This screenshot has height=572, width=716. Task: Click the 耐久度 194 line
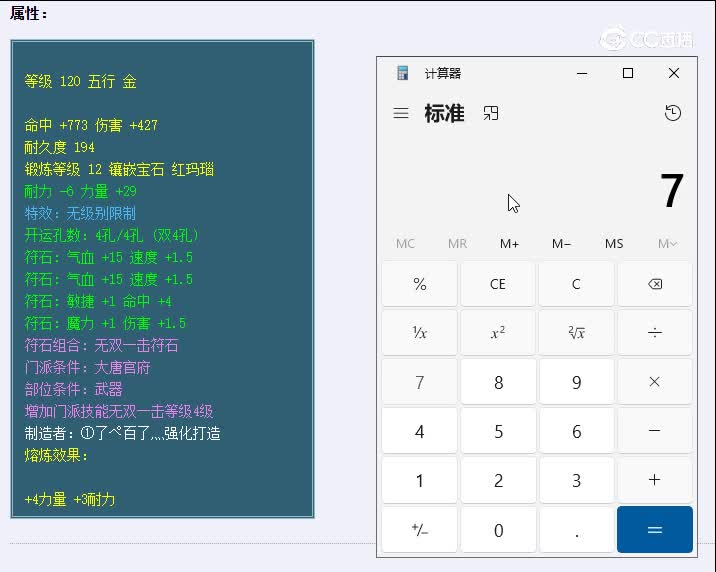tap(60, 147)
